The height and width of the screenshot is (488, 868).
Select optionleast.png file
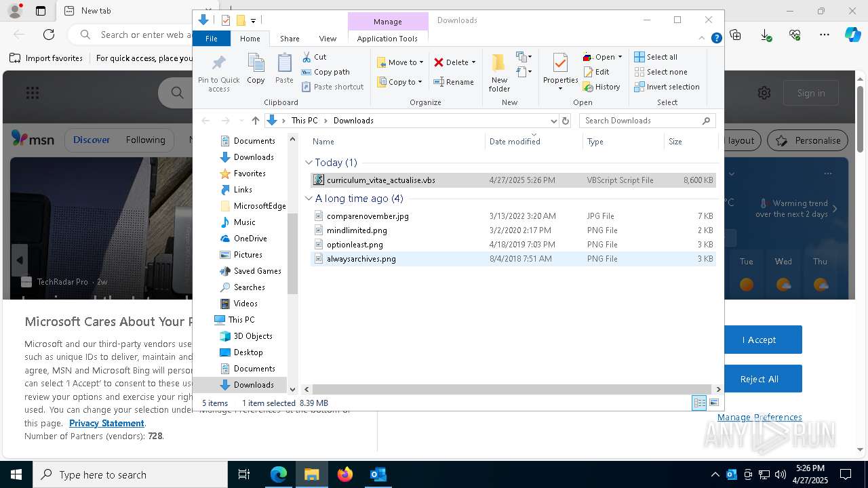coord(513,245)
